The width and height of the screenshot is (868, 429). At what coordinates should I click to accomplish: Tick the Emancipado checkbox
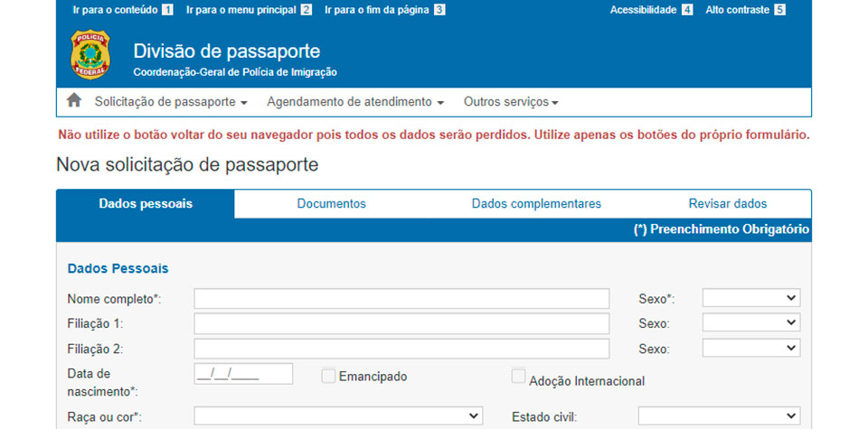point(328,376)
